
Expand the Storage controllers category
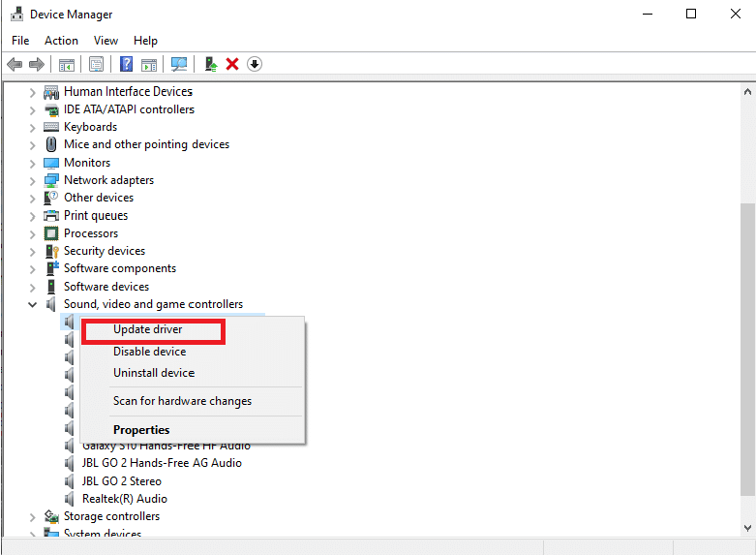click(33, 517)
